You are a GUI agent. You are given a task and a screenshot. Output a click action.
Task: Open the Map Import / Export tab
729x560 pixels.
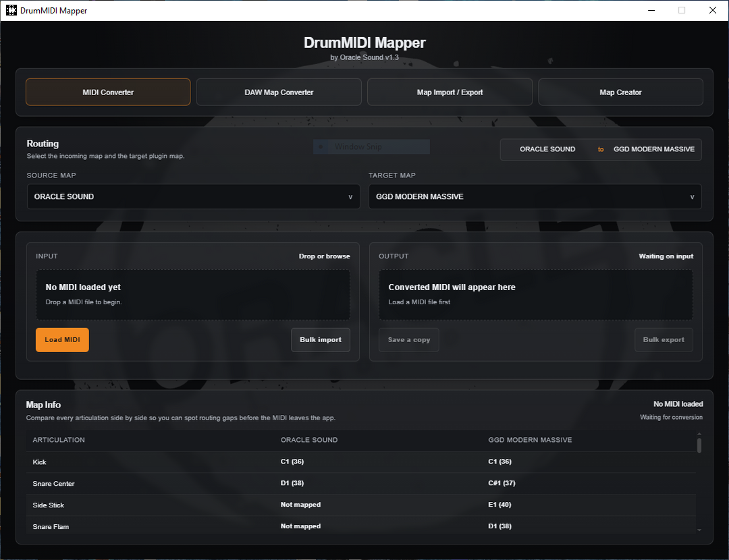tap(450, 92)
